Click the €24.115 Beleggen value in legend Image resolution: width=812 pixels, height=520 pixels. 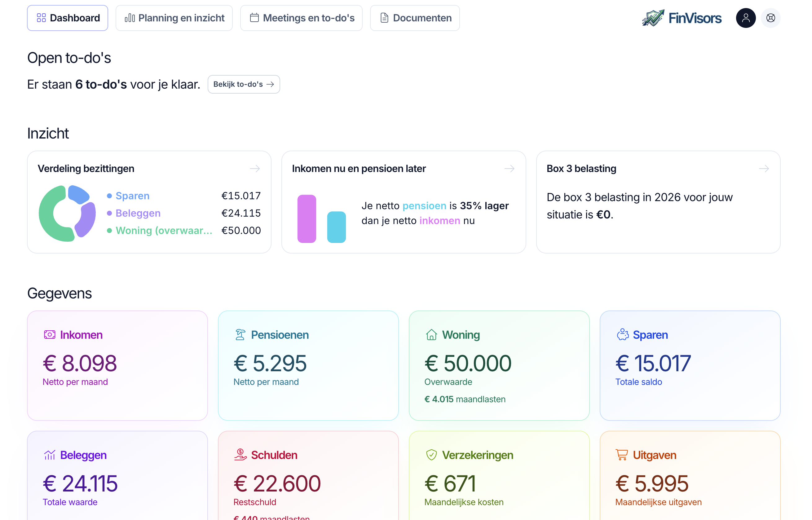(241, 213)
